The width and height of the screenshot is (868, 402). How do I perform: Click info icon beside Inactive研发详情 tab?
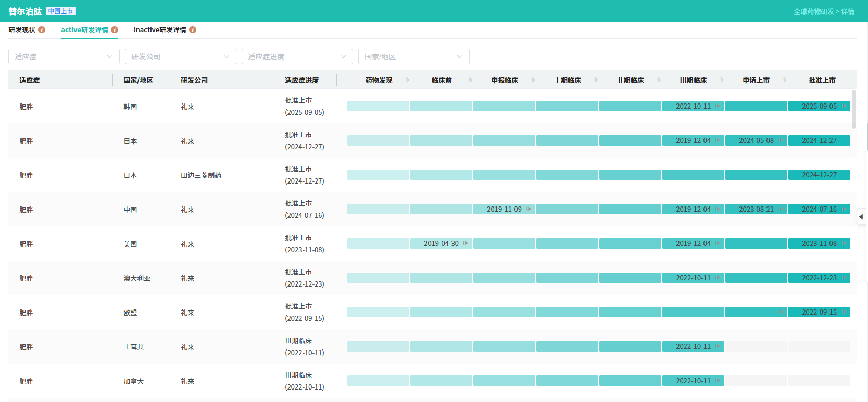(193, 30)
